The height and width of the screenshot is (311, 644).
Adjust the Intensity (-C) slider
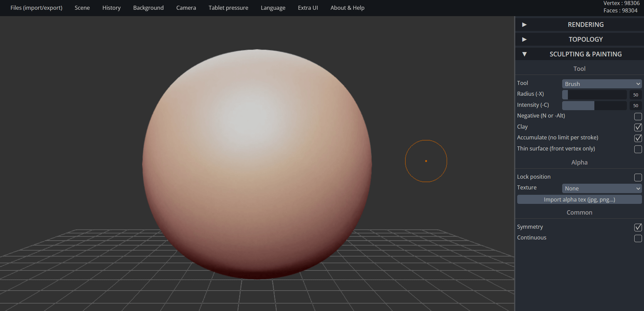594,105
